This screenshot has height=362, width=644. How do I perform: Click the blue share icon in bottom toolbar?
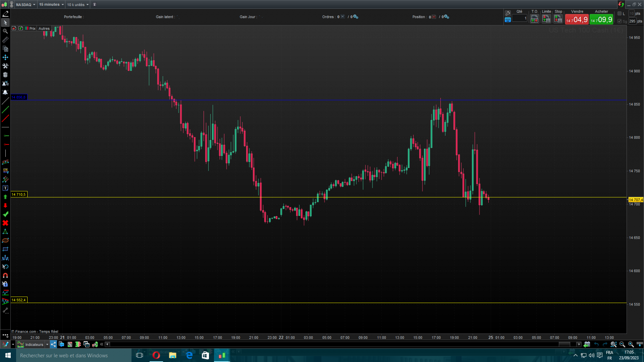coord(53,344)
